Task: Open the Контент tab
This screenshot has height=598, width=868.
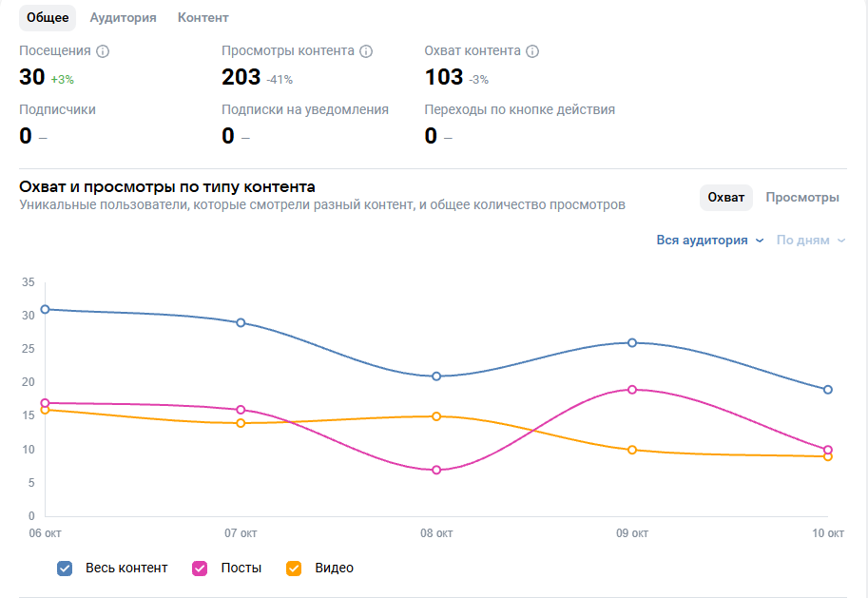Action: (x=203, y=18)
